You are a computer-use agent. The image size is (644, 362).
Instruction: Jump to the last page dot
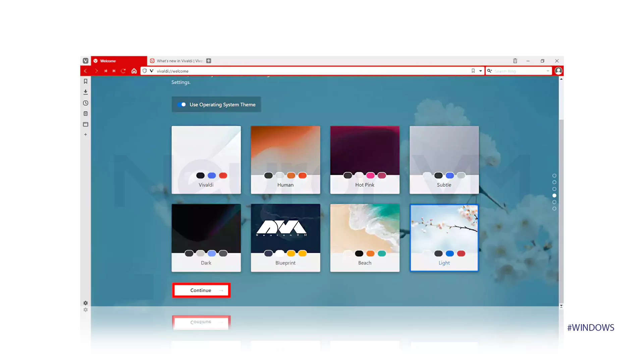(554, 208)
